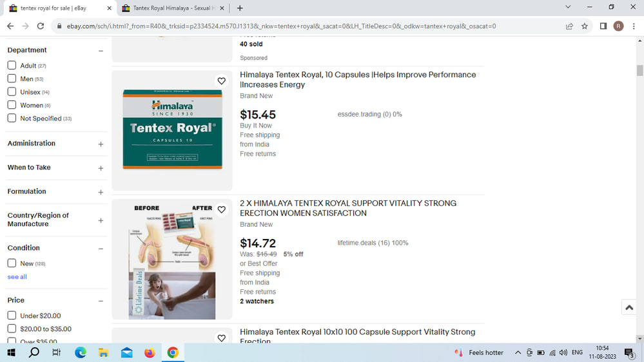Expand the Formulation filter section
The height and width of the screenshot is (362, 644).
tap(101, 192)
